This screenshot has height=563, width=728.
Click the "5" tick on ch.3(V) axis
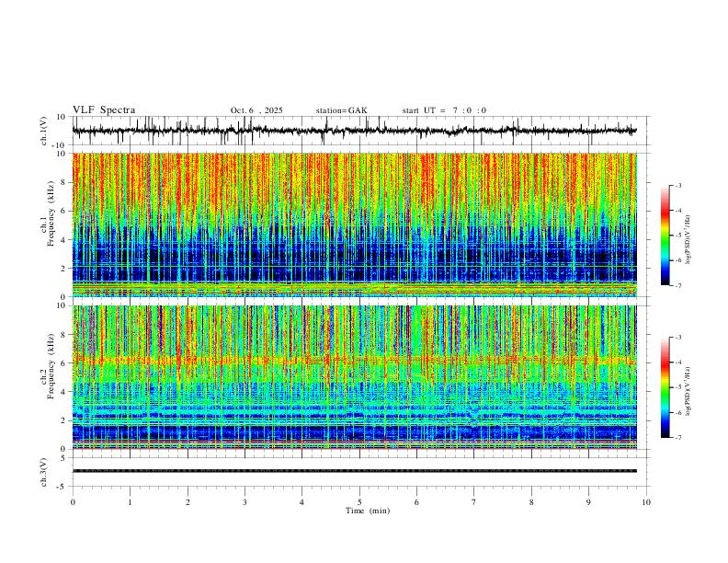64,458
